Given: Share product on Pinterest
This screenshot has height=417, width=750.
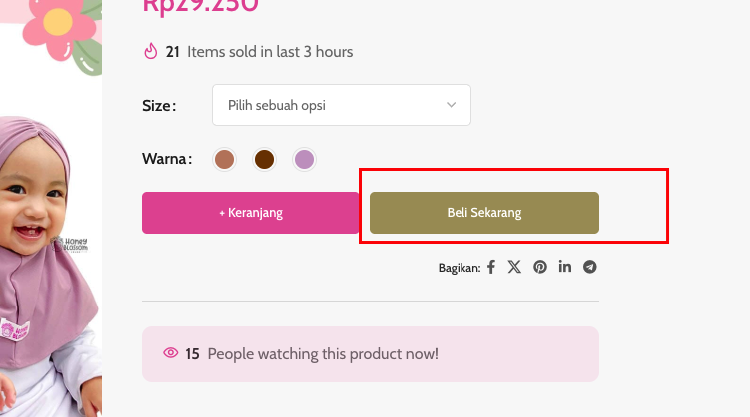Looking at the screenshot, I should coord(540,267).
